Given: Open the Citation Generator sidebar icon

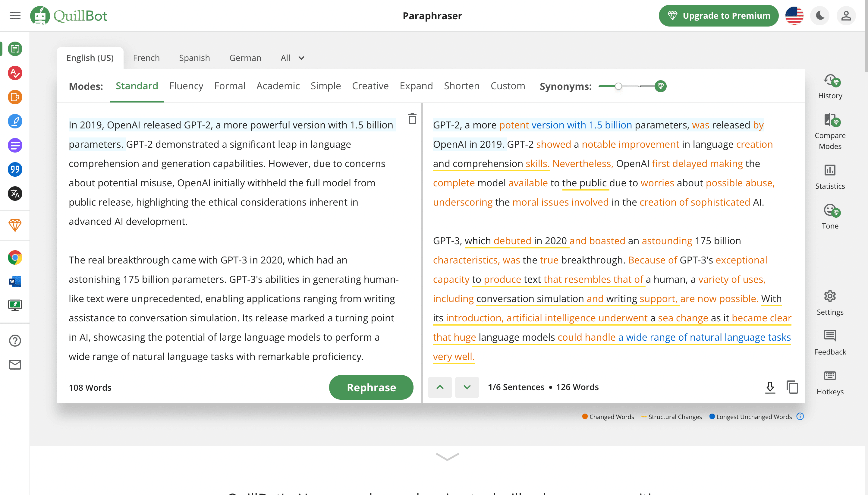Looking at the screenshot, I should tap(15, 170).
